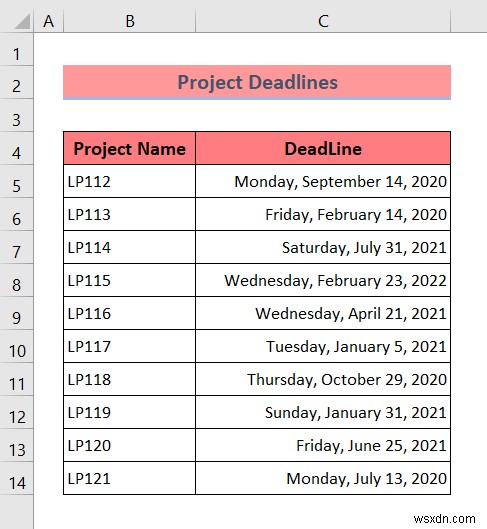Select row 1 header

(17, 54)
